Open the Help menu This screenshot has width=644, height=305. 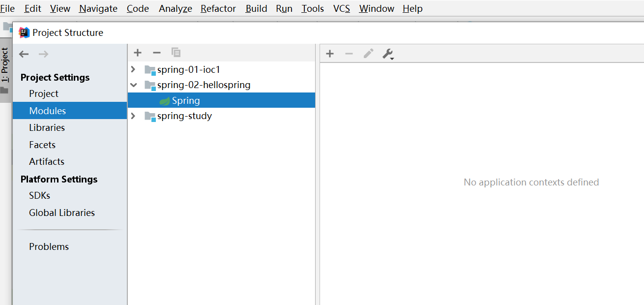(412, 8)
